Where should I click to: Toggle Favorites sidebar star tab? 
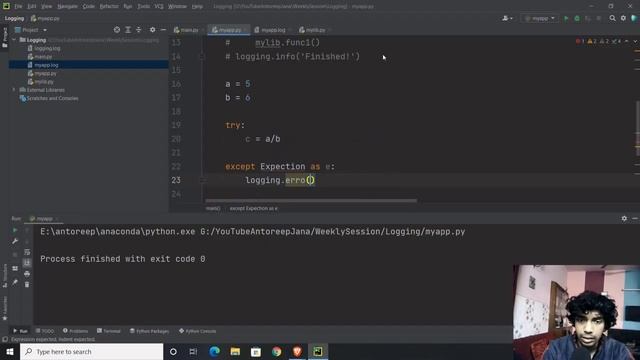tap(4, 309)
